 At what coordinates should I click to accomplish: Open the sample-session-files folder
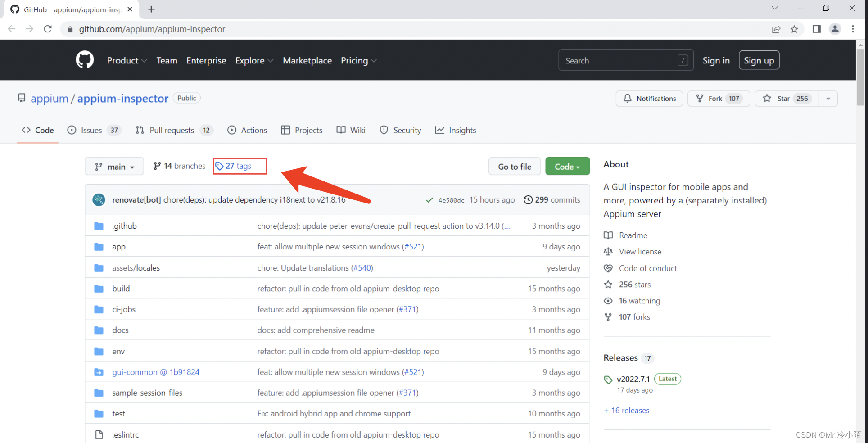coord(147,393)
